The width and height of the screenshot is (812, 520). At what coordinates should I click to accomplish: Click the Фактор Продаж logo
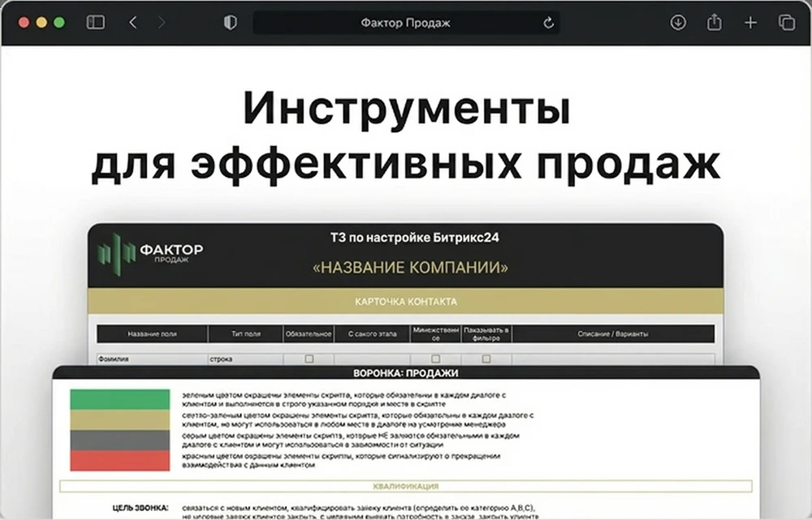(149, 252)
